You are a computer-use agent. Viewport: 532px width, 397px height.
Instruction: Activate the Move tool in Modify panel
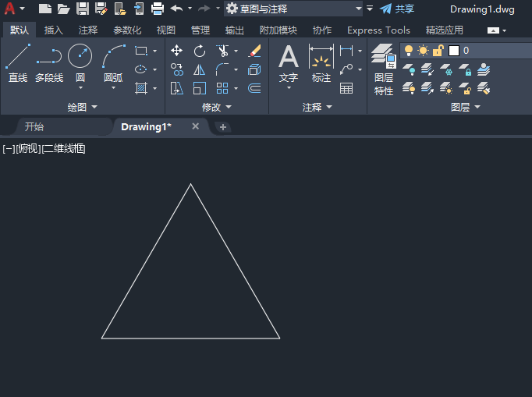[x=177, y=51]
